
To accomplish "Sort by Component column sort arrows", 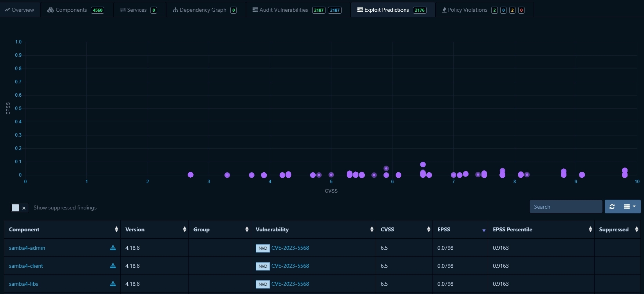I will (116, 229).
